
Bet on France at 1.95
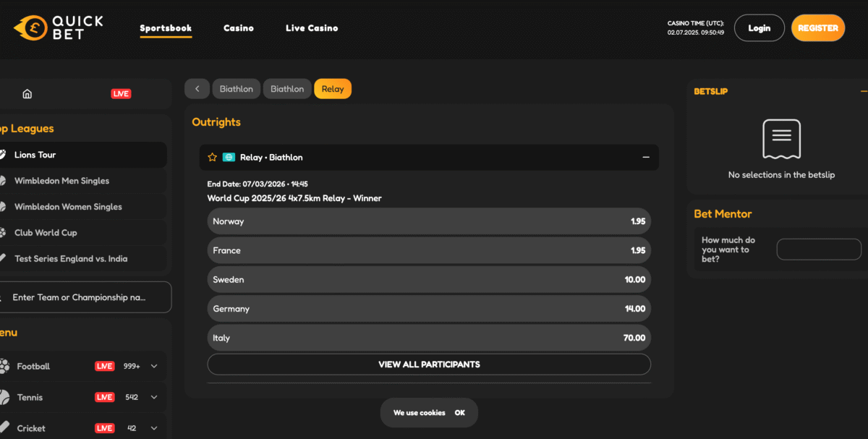[429, 250]
